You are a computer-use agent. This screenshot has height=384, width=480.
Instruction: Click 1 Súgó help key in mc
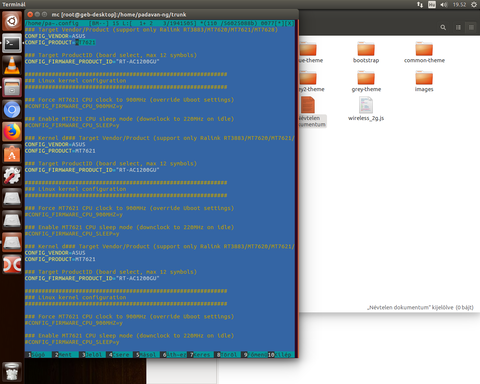click(x=38, y=355)
